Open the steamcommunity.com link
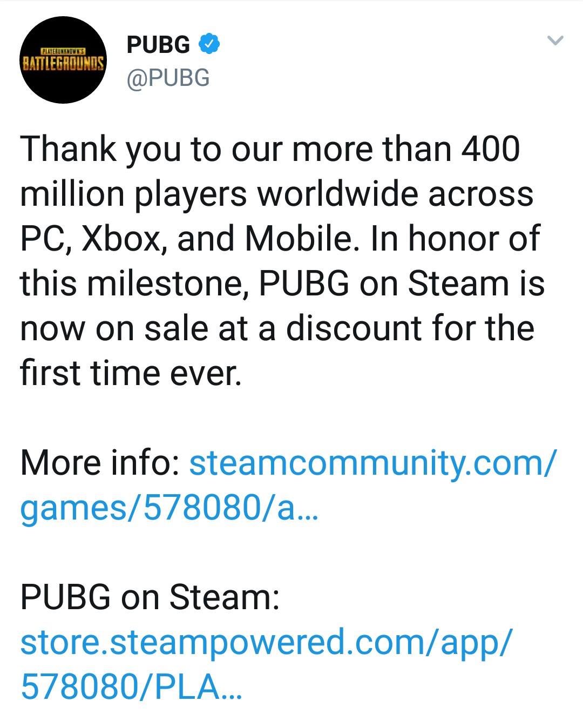 click(x=371, y=463)
